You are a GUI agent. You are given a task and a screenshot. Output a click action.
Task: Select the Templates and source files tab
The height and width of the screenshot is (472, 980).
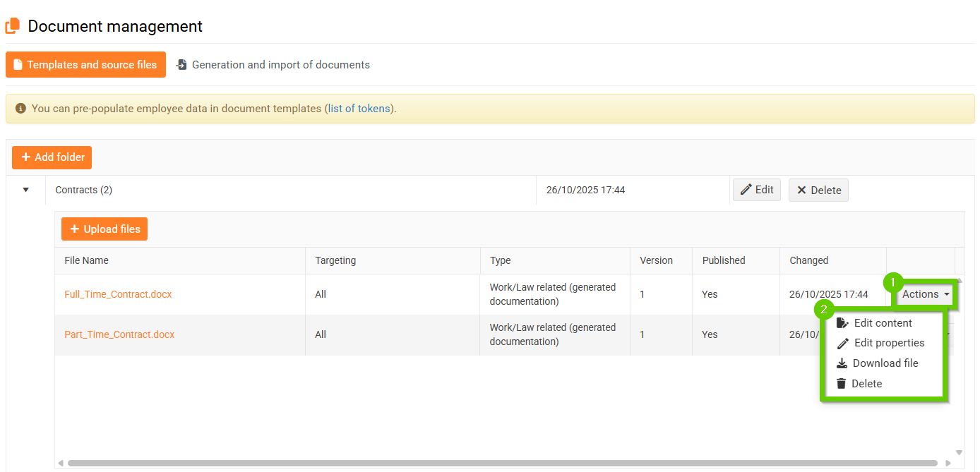[x=85, y=65]
